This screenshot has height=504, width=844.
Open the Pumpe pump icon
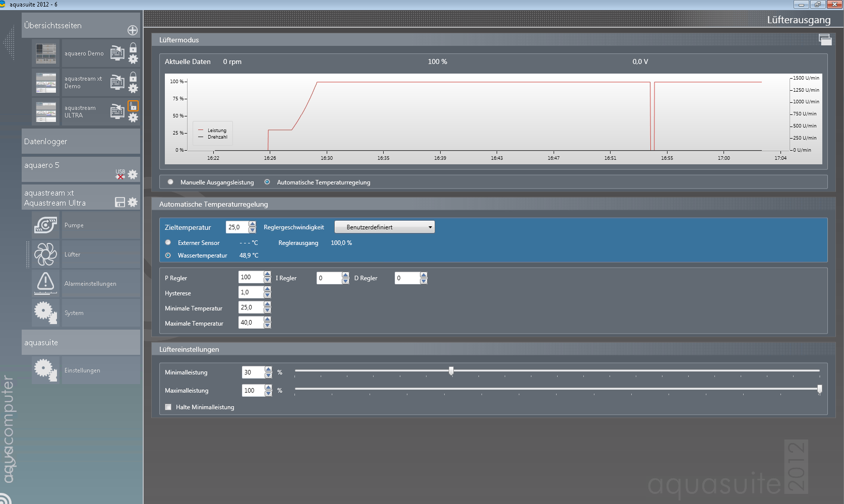point(46,225)
